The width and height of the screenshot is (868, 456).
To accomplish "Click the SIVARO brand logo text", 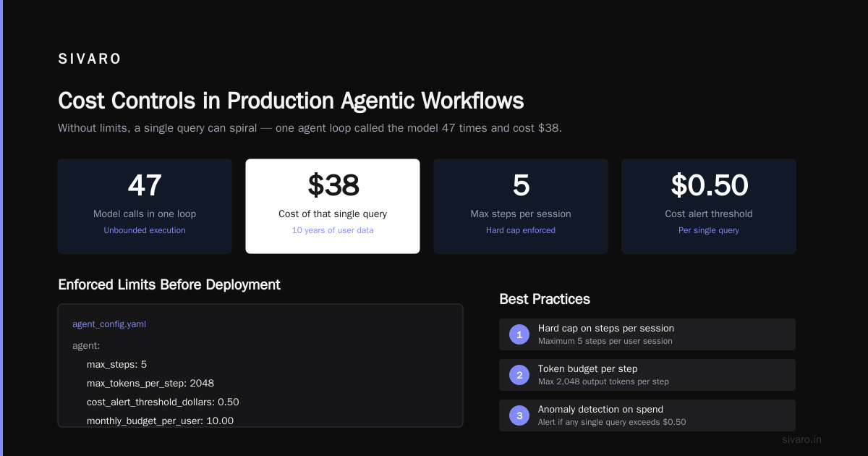I will click(90, 59).
